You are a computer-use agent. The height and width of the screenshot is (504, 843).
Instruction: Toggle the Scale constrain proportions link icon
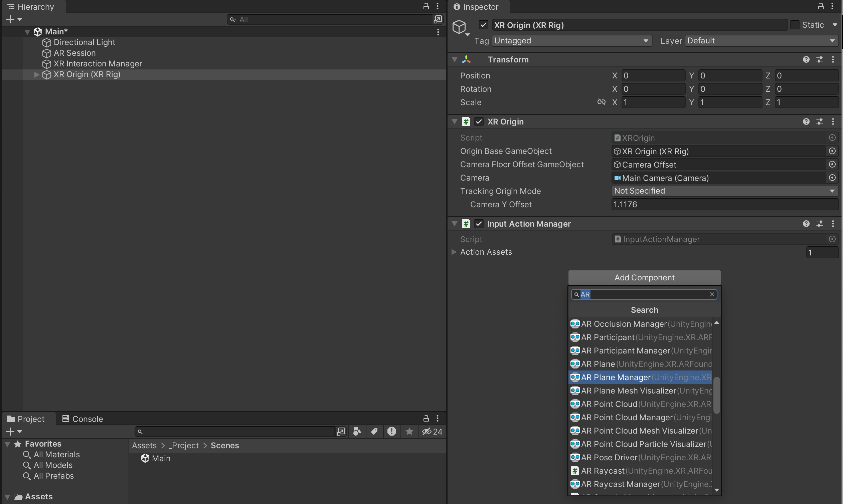pyautogui.click(x=601, y=102)
